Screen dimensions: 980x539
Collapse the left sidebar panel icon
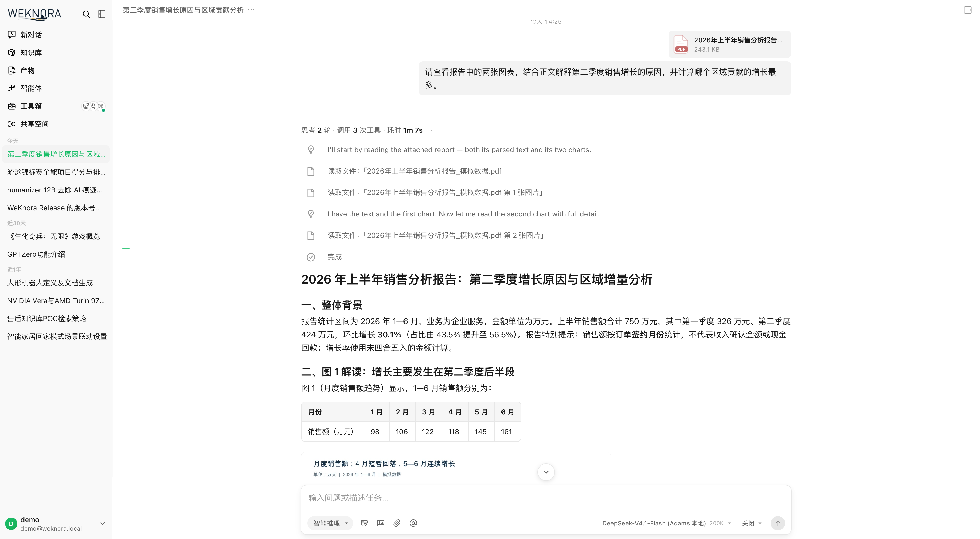click(102, 14)
